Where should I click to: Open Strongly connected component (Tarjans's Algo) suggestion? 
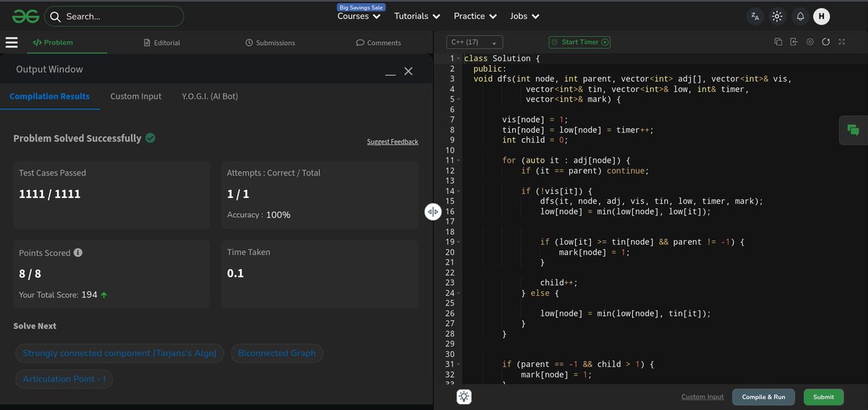coord(121,353)
